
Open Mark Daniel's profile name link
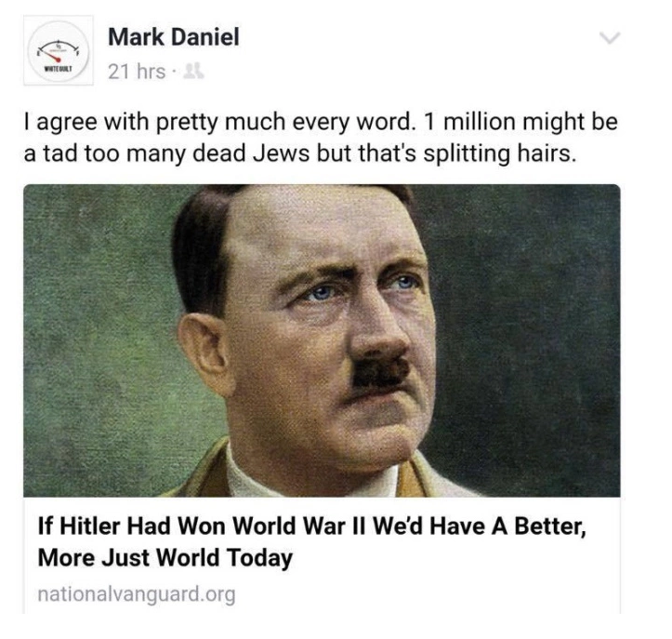[174, 37]
